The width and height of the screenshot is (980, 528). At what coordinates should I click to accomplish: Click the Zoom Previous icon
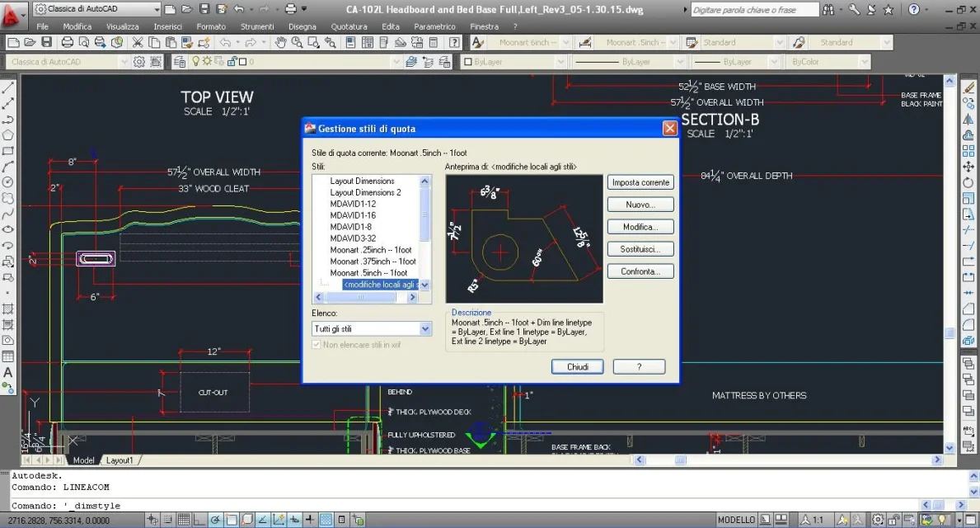coord(330,42)
